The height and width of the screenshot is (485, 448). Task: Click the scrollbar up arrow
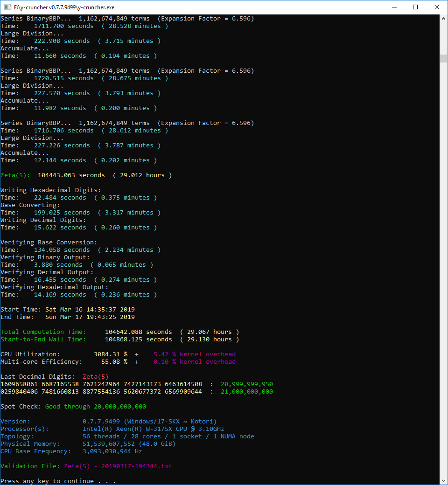point(443,19)
